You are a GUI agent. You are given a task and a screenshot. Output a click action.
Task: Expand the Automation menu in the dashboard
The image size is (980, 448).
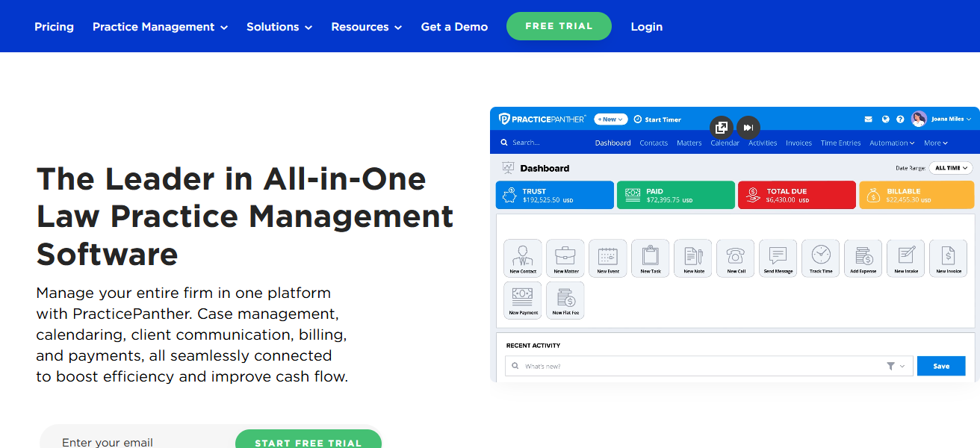[x=892, y=143]
